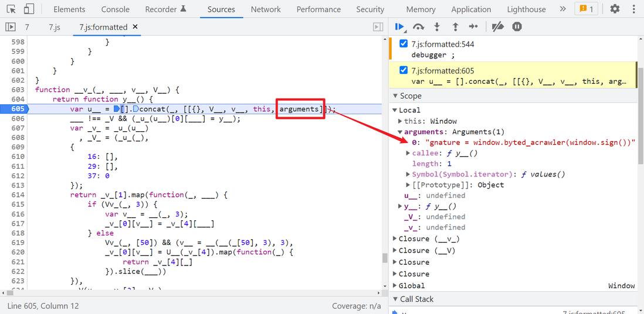Expand Symbol(Symbol.iterator) property
This screenshot has width=644, height=314.
(408, 175)
